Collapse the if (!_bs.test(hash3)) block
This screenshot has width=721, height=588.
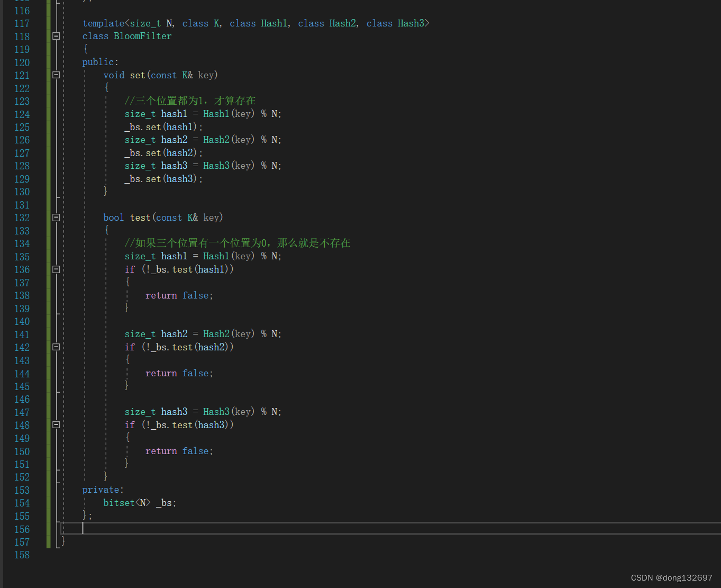(x=56, y=425)
